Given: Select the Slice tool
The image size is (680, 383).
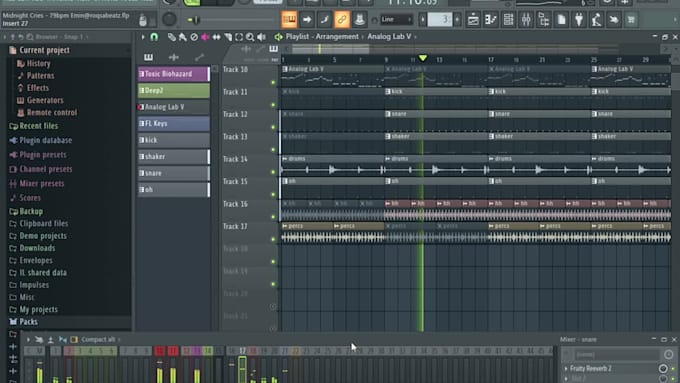Looking at the screenshot, I should 228,37.
